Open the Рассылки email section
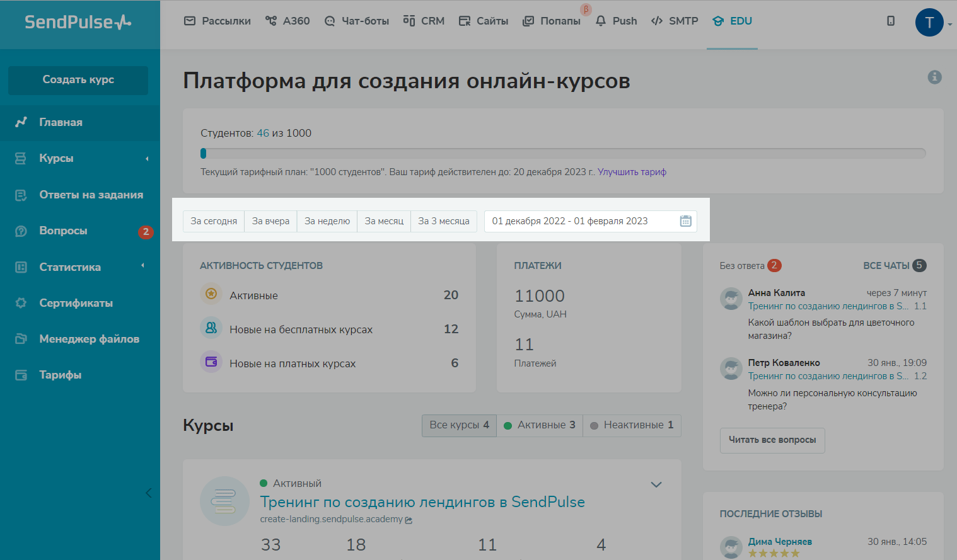 click(217, 21)
